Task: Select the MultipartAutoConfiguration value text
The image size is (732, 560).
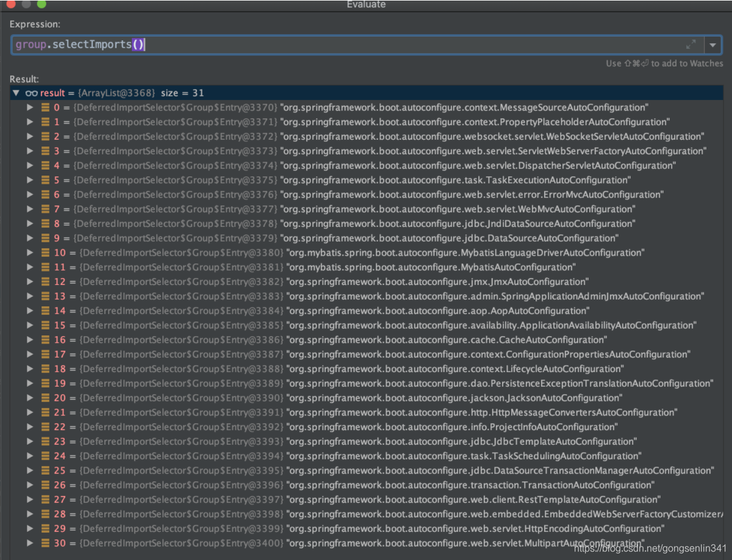Action: [x=465, y=544]
